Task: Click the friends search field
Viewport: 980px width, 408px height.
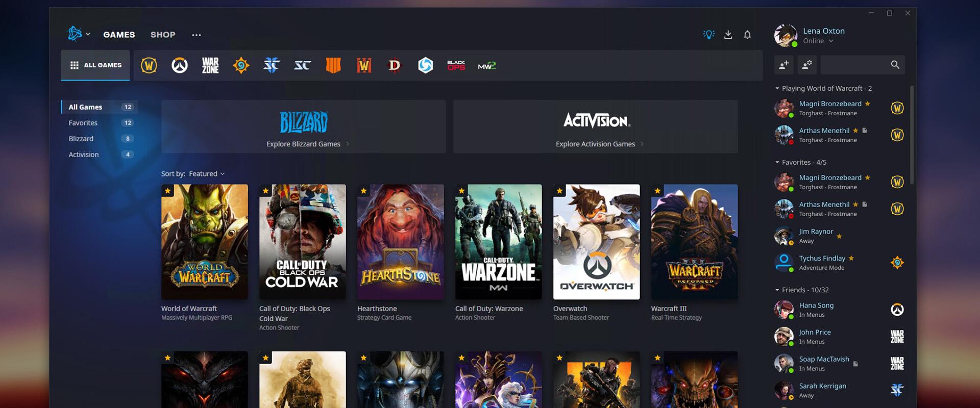Action: [x=863, y=65]
